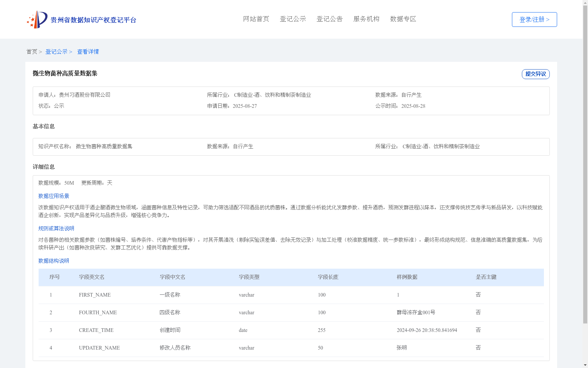Click the 基本信息 section heading

[x=44, y=126]
